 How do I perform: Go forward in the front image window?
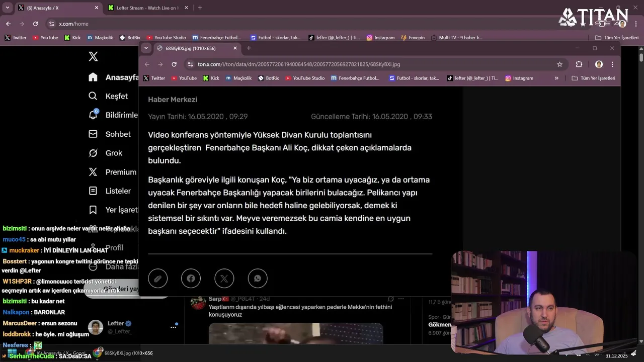tap(160, 64)
